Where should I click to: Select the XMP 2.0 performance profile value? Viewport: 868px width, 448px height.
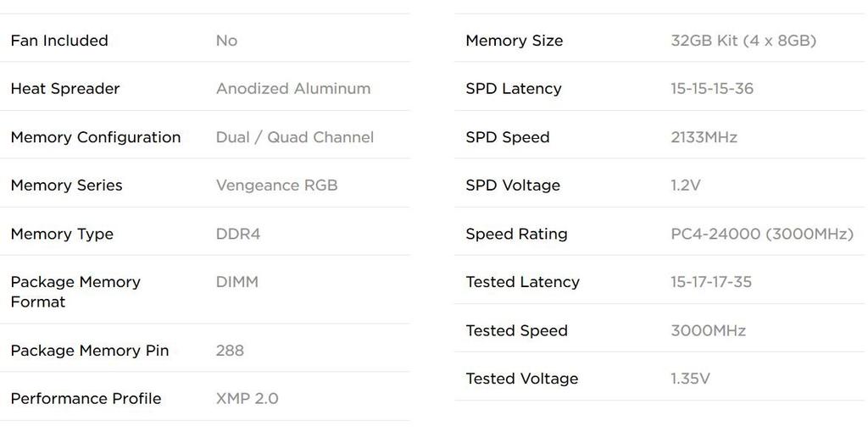click(x=248, y=399)
